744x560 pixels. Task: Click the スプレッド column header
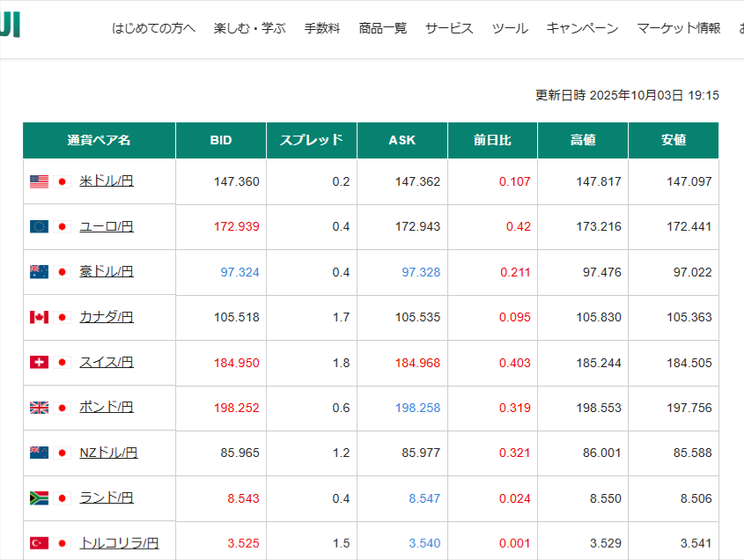(x=312, y=140)
